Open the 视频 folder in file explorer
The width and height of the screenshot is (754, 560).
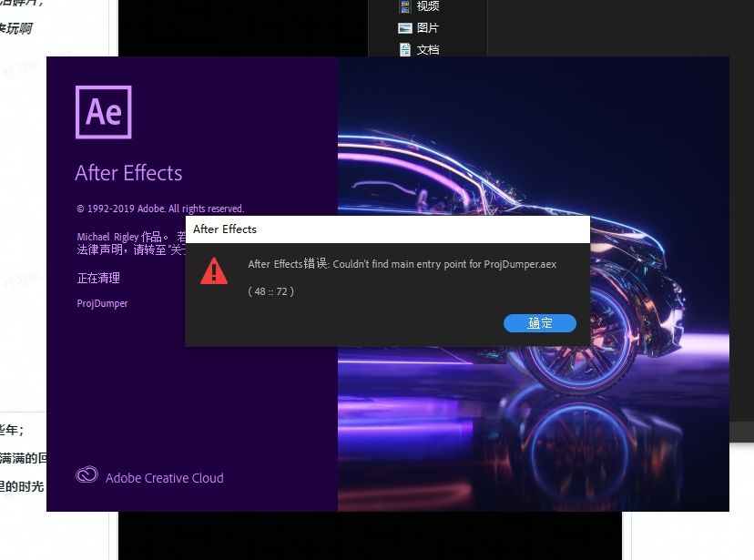[419, 5]
